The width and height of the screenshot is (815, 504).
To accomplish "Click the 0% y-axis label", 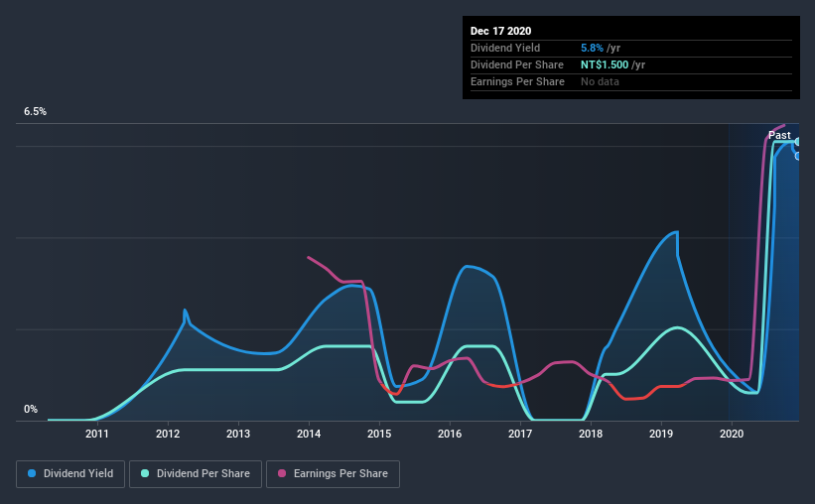I will [31, 410].
